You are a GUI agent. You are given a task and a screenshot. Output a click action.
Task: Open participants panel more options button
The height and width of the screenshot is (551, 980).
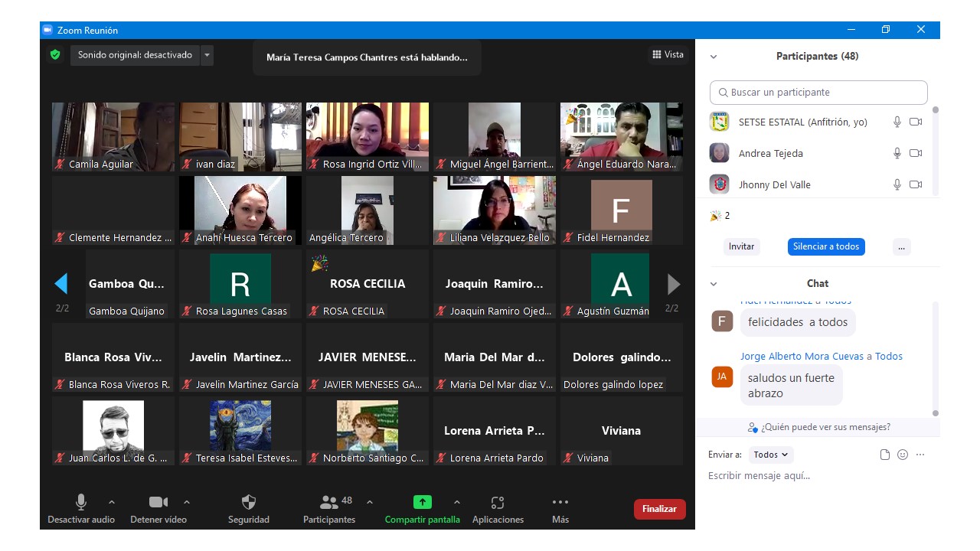(x=901, y=246)
